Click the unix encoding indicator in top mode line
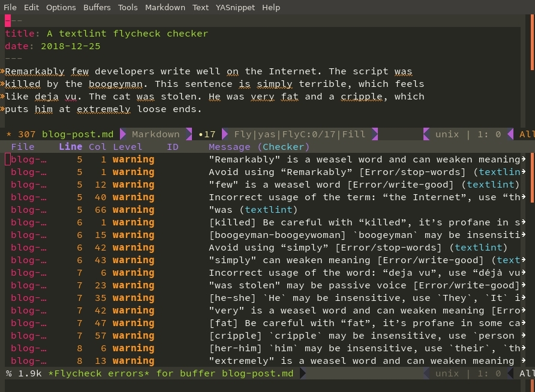535x392 pixels. click(x=447, y=134)
